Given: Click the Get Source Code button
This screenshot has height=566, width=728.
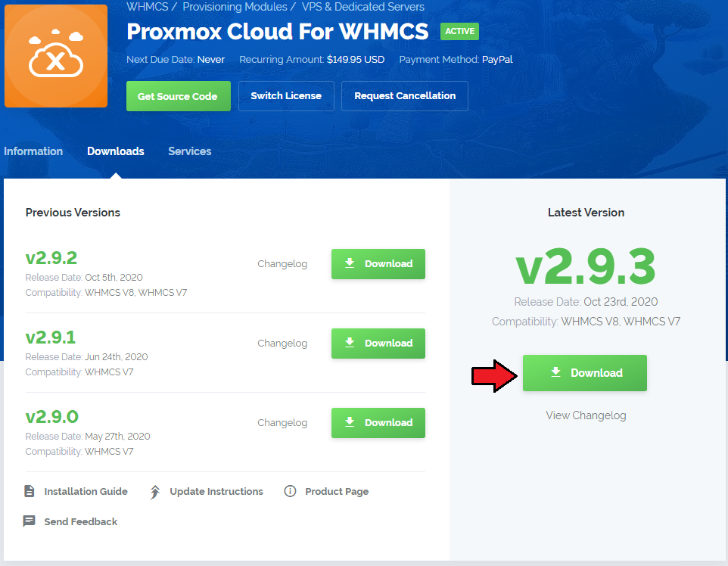Looking at the screenshot, I should coord(179,96).
